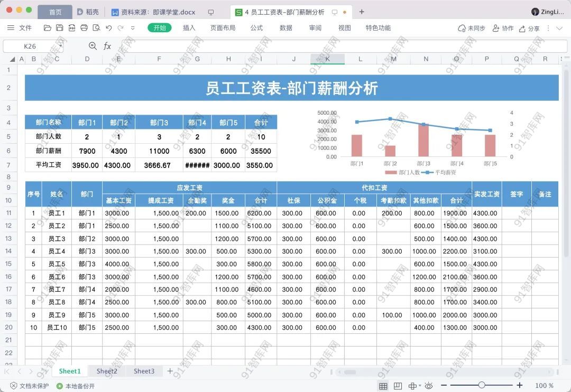The width and height of the screenshot is (571, 392).
Task: Click the print icon
Action: (x=84, y=28)
